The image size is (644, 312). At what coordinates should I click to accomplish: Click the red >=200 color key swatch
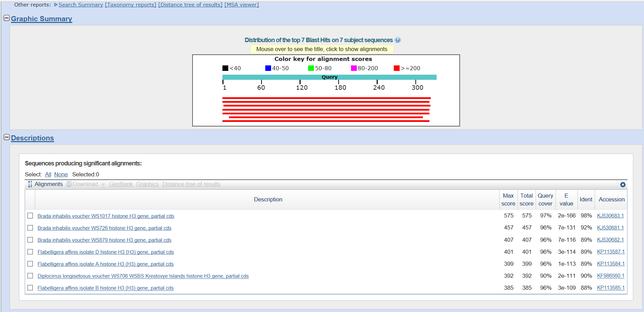[397, 68]
